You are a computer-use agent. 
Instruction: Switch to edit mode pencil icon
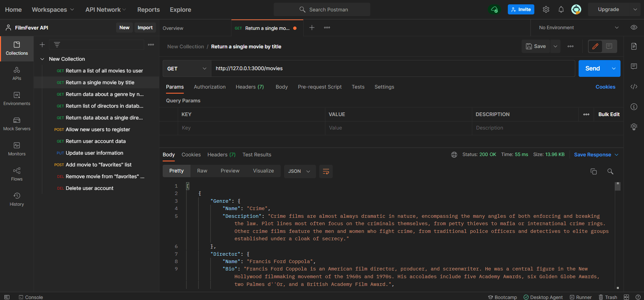tap(595, 46)
